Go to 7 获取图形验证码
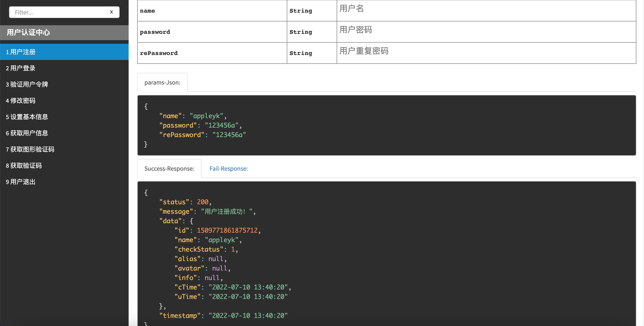 coord(64,149)
